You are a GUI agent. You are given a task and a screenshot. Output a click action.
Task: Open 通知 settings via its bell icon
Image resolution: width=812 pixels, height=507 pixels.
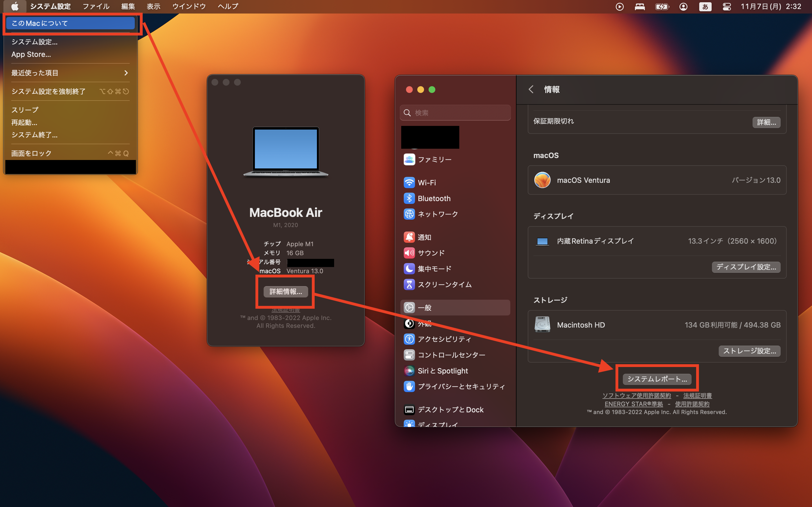point(409,237)
